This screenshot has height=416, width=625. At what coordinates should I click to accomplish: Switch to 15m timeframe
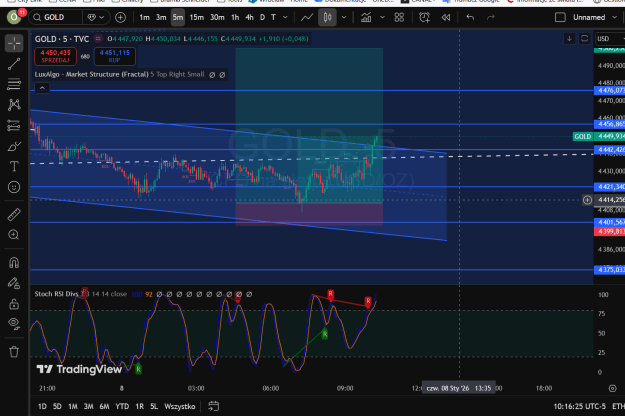[197, 17]
